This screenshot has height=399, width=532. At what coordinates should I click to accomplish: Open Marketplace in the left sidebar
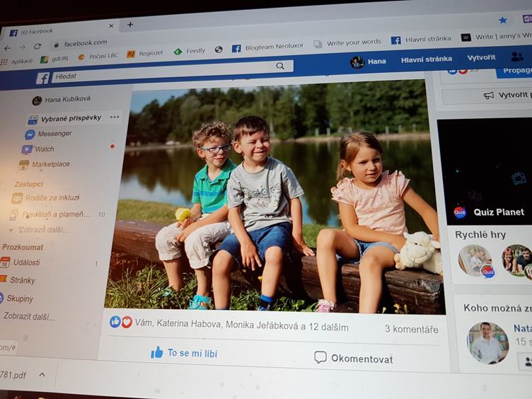(x=45, y=165)
